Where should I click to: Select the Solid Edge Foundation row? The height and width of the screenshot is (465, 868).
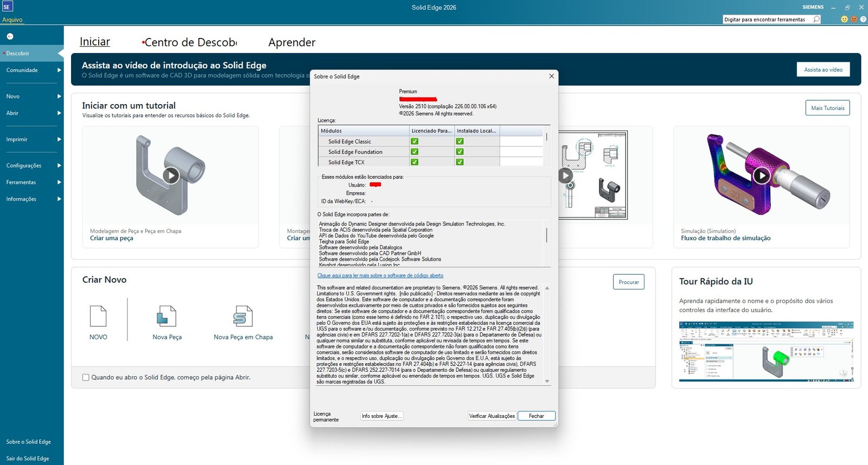click(430, 152)
